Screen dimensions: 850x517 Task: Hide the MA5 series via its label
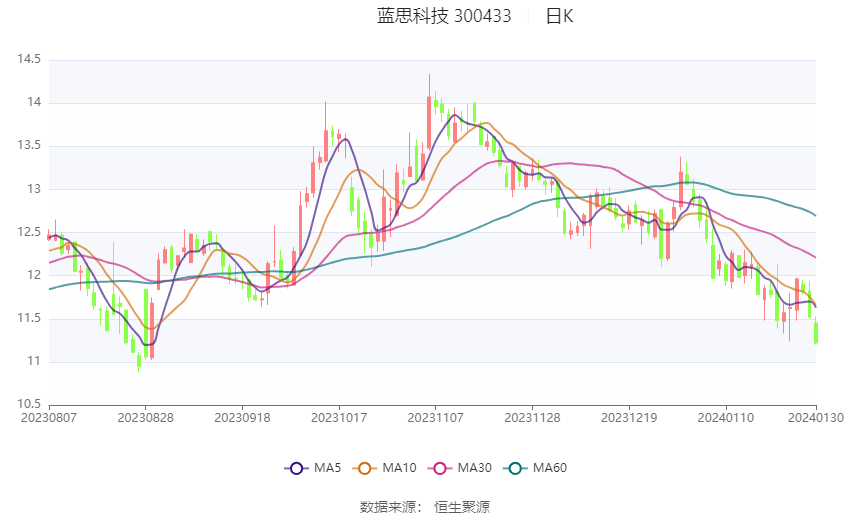(326, 468)
